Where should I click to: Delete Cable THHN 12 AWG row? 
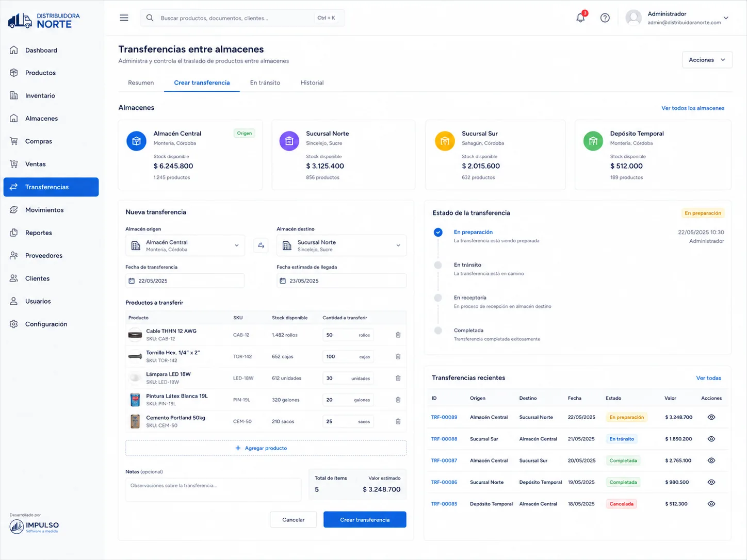pyautogui.click(x=398, y=335)
